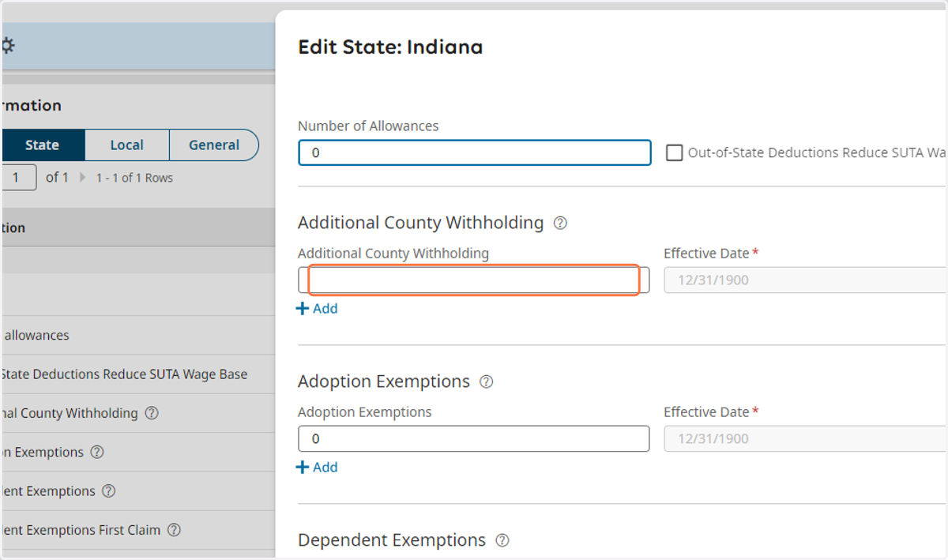Edit the page number box
The width and height of the screenshot is (948, 560).
point(18,177)
